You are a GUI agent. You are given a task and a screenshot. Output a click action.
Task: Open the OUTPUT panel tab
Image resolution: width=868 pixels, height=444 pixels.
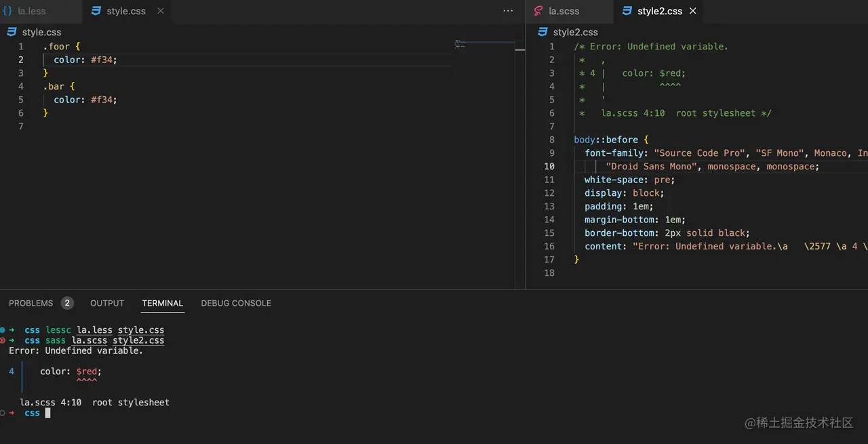point(107,303)
